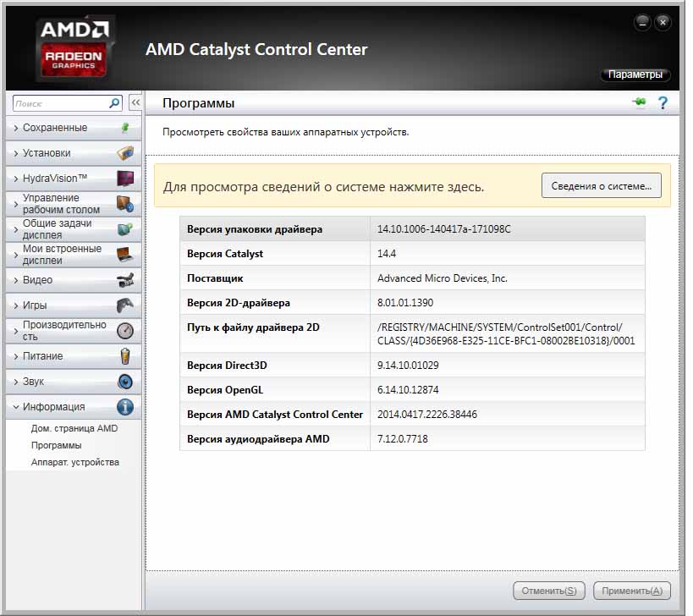
Task: Expand the Установки section
Action: coord(74,153)
